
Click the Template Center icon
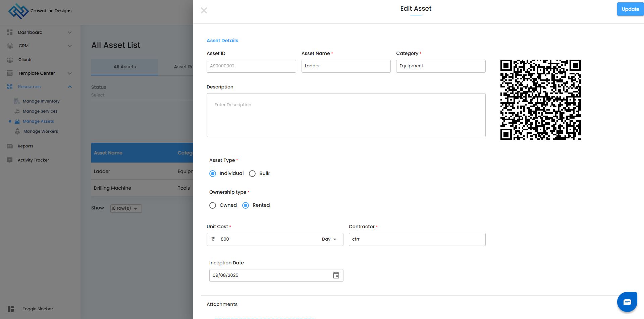[x=10, y=73]
